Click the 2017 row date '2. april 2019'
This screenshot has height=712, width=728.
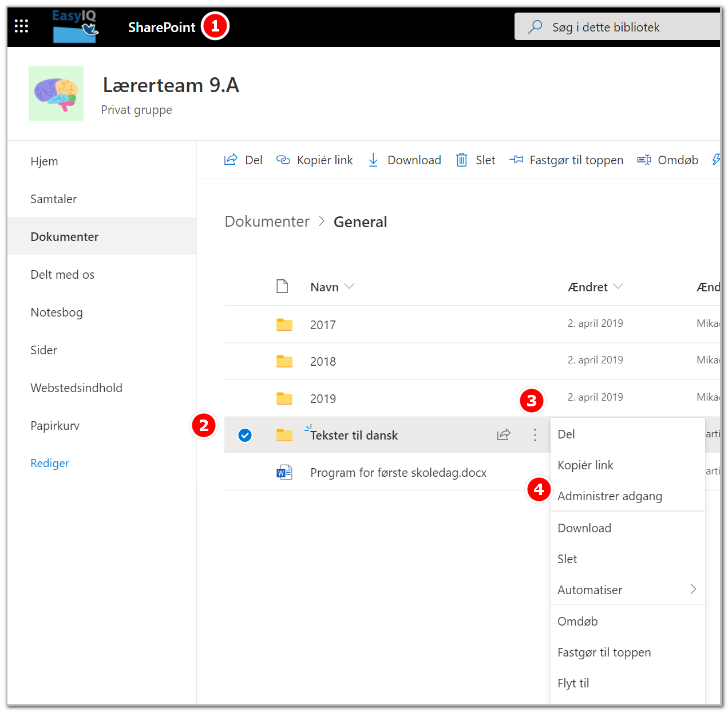coord(595,323)
